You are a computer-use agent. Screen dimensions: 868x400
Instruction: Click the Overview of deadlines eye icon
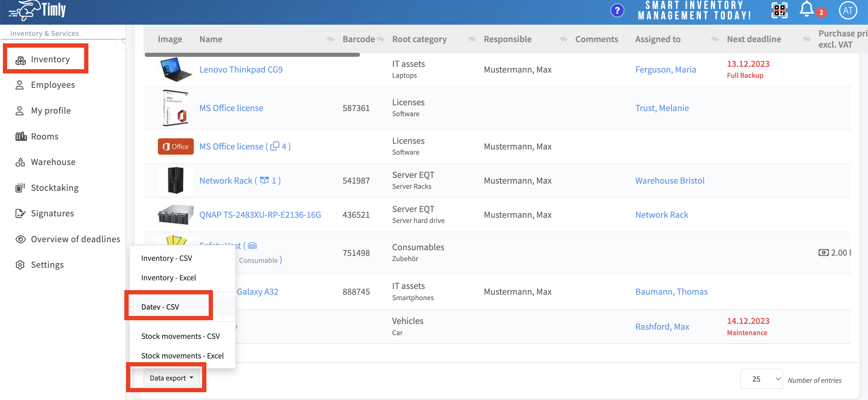(x=21, y=239)
